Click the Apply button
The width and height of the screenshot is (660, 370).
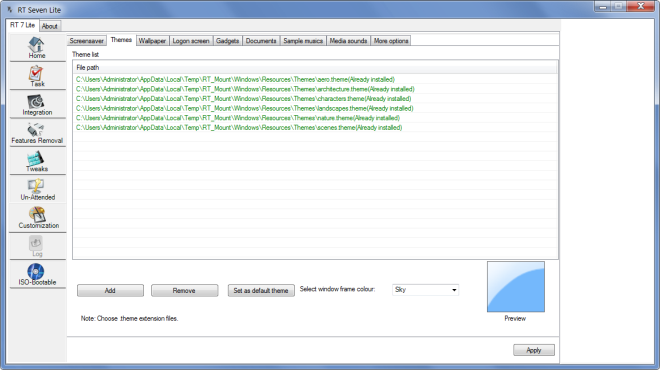pos(534,350)
